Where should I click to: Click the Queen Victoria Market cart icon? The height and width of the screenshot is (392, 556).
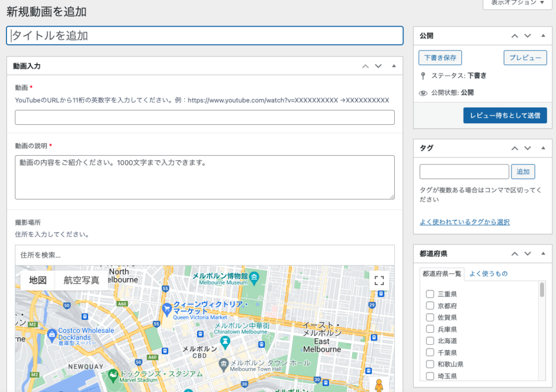click(x=166, y=309)
